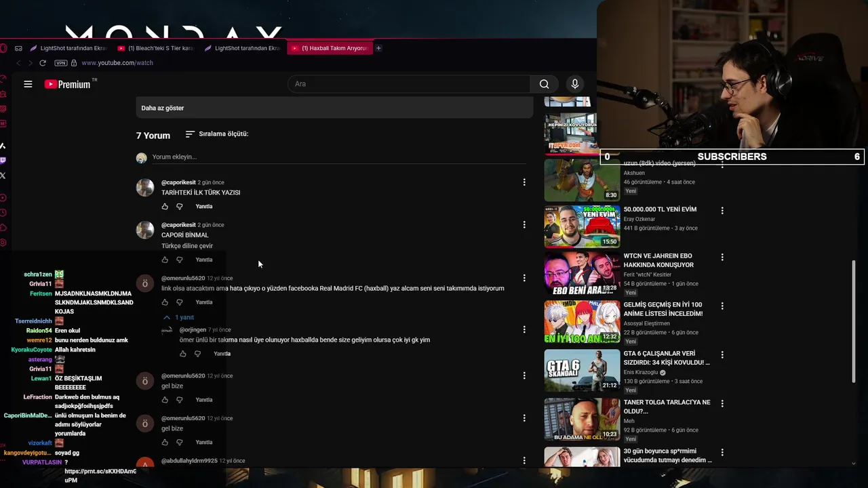Open the VPN badge in address bar
The width and height of the screenshot is (868, 488).
coord(60,63)
